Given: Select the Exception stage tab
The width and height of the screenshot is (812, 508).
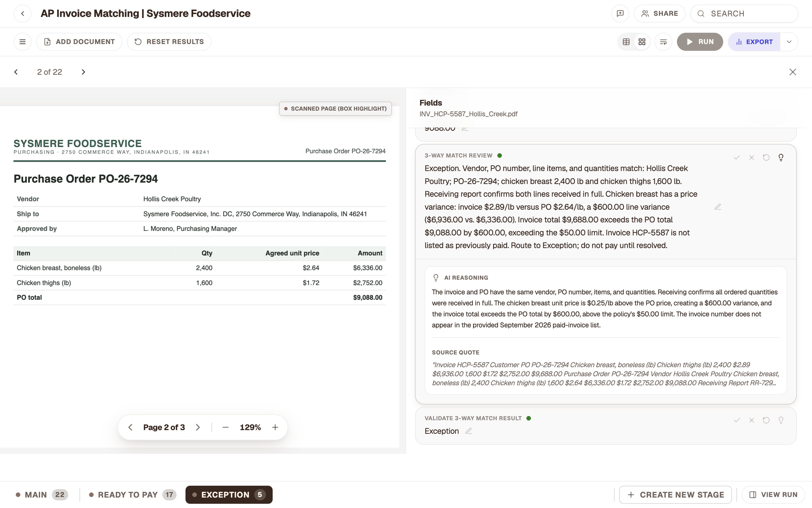Looking at the screenshot, I should 229,494.
